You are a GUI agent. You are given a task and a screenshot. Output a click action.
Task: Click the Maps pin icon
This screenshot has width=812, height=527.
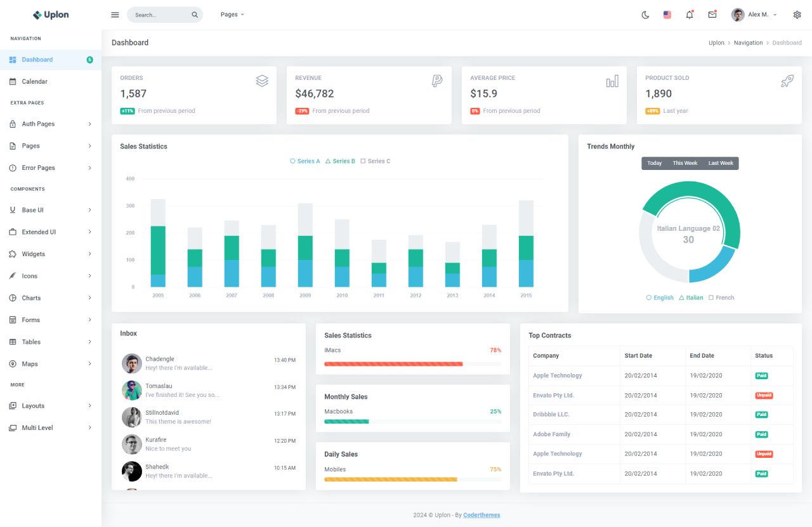13,364
